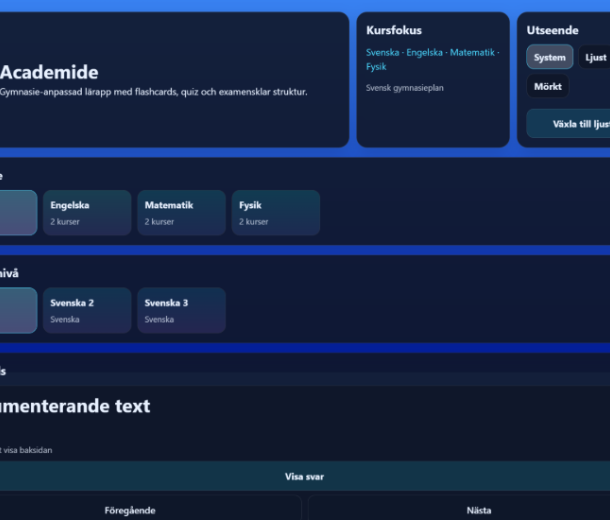This screenshot has height=520, width=610.
Task: Go back with the Föregående button
Action: coord(130,510)
